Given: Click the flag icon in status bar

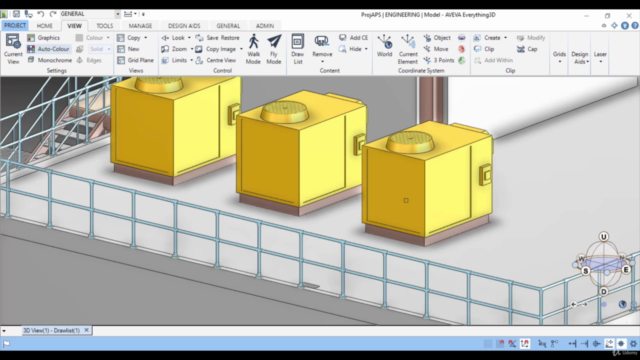Looking at the screenshot, I should pyautogui.click(x=7, y=344).
